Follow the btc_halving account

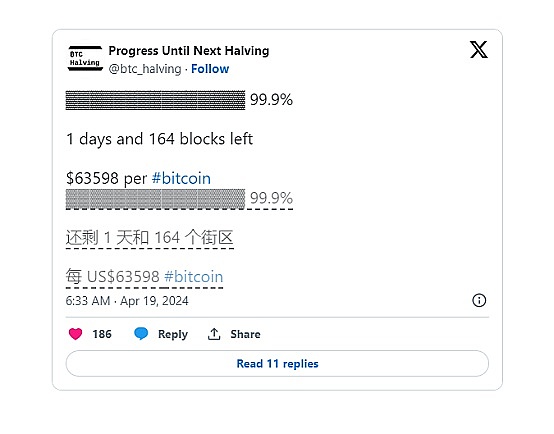tap(210, 69)
